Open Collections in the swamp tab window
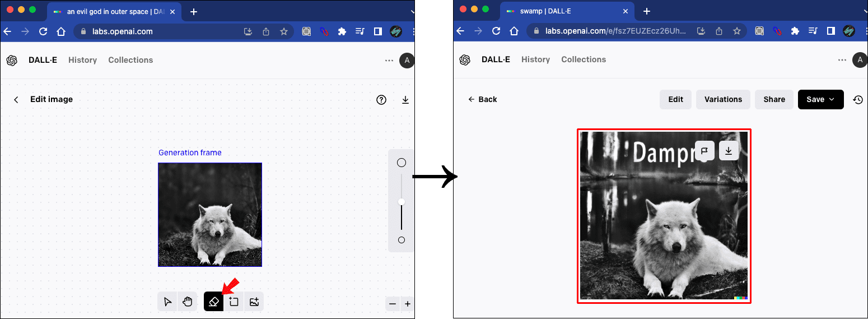Screen dimensions: 868x319 pos(584,59)
